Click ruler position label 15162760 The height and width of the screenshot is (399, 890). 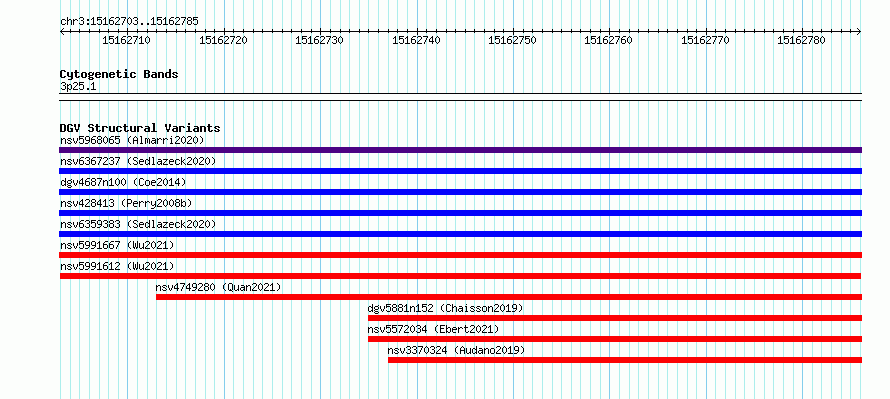(x=608, y=40)
